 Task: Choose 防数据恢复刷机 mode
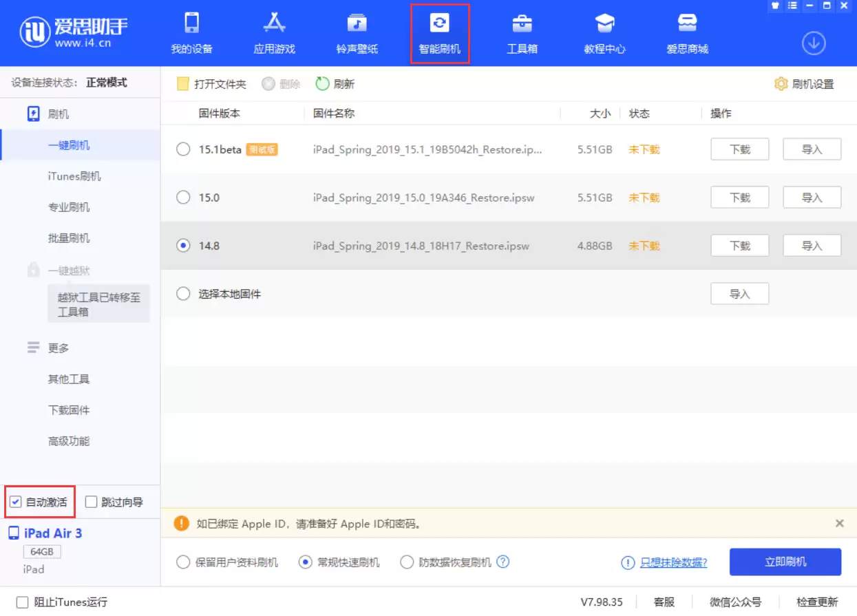click(x=407, y=562)
